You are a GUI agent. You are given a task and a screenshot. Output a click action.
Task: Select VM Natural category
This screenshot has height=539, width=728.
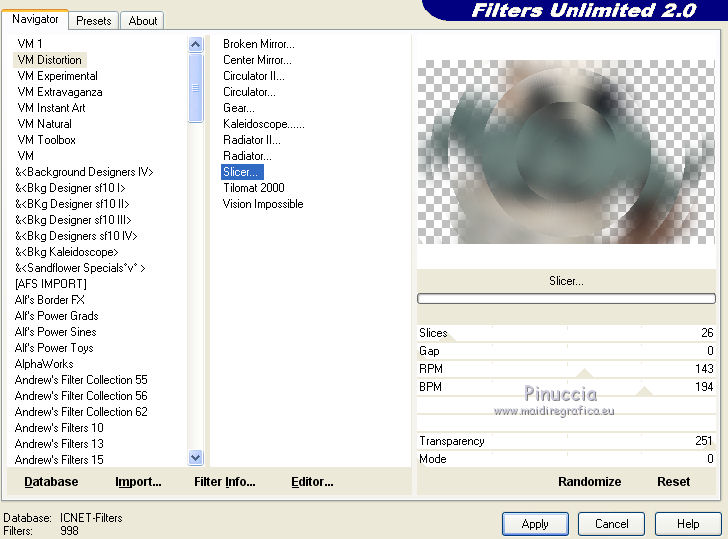(x=45, y=124)
